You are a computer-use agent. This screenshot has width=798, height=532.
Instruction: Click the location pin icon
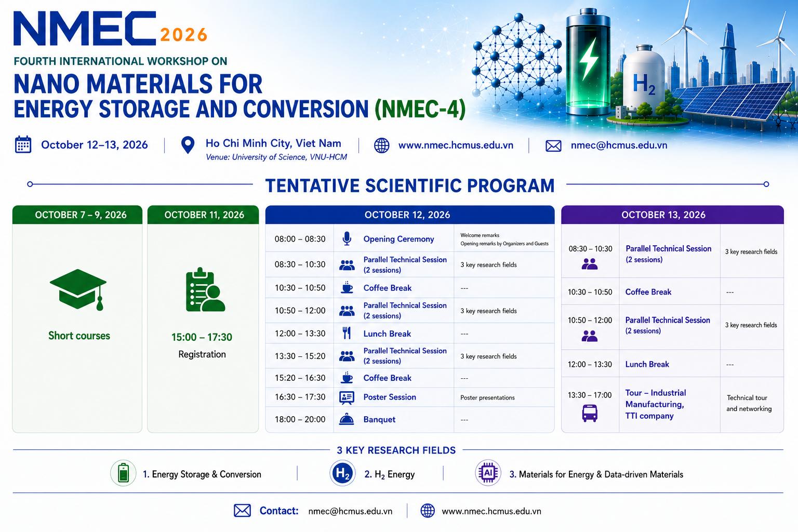pos(188,145)
